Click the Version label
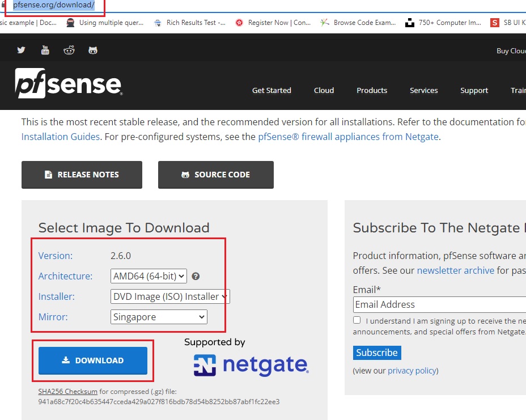The width and height of the screenshot is (526, 420). [x=56, y=256]
